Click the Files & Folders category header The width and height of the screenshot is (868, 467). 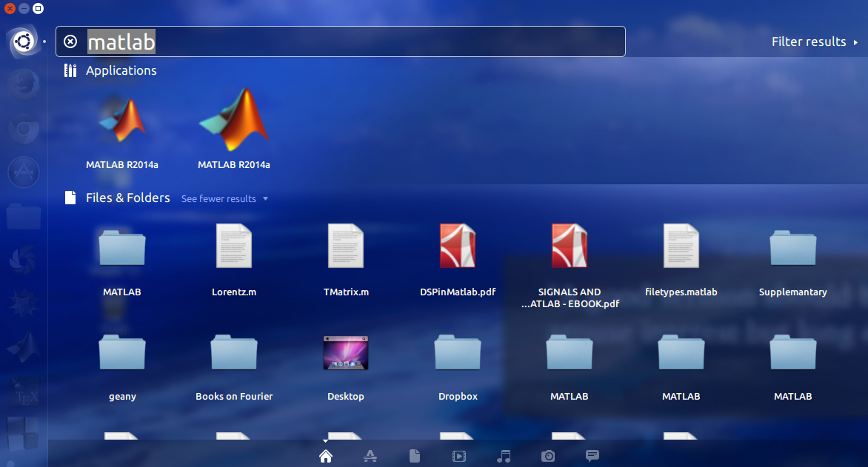128,198
